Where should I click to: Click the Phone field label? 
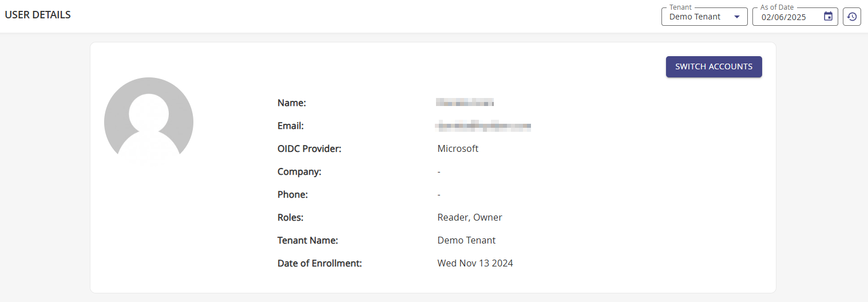coord(293,195)
